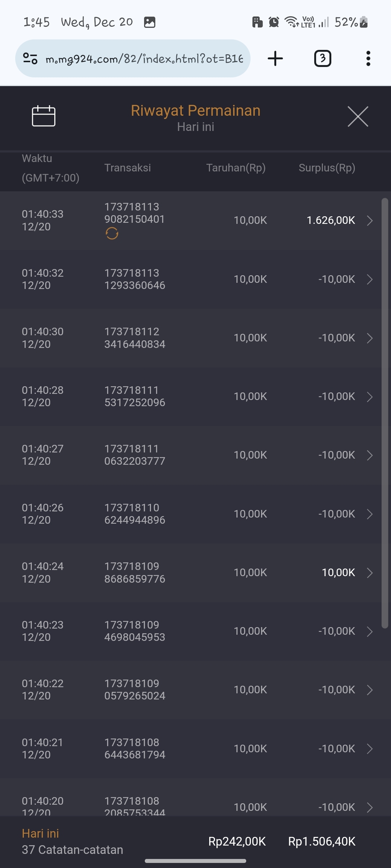391x868 pixels.
Task: Expand the 01:40:21 transaction chevron
Action: coord(370,749)
